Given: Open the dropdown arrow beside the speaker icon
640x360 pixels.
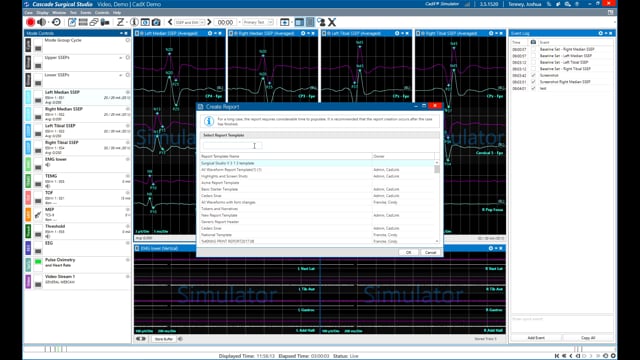Looking at the screenshot, I should pyautogui.click(x=48, y=22).
